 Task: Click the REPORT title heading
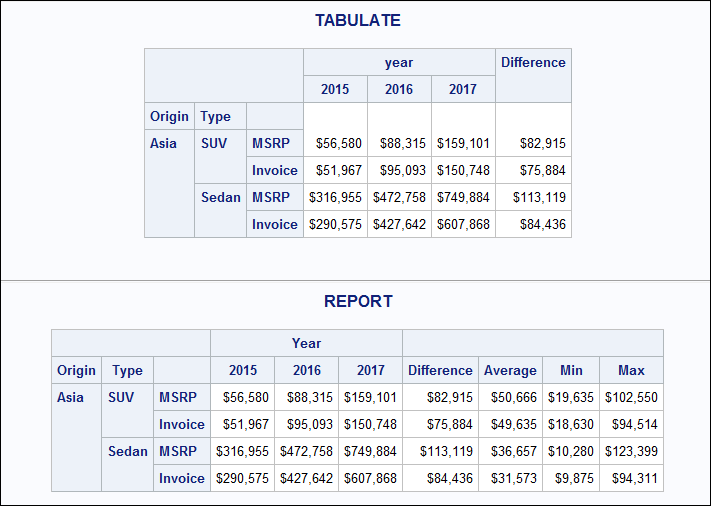point(358,301)
